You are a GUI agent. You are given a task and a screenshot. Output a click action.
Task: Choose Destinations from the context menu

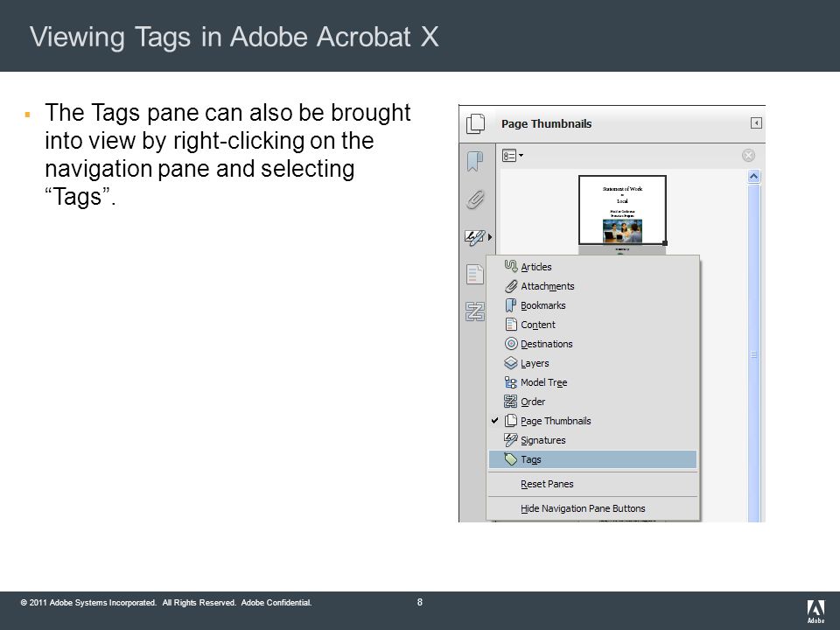[592, 344]
